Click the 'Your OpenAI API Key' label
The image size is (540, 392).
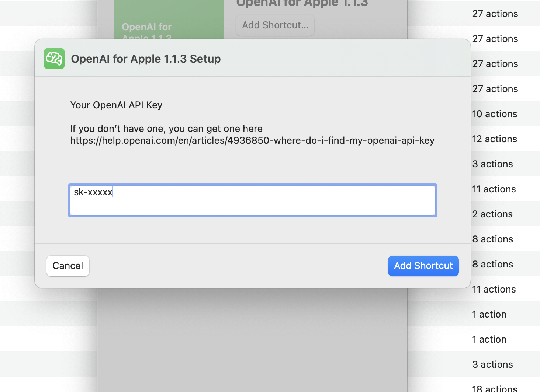(116, 105)
